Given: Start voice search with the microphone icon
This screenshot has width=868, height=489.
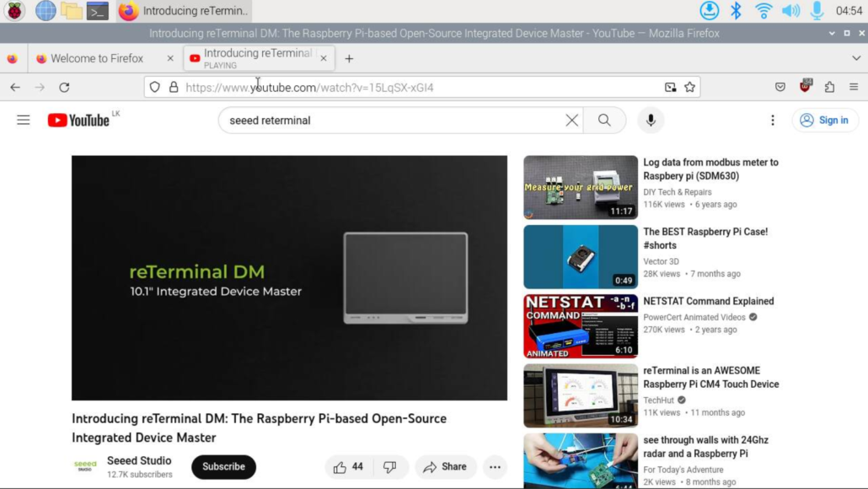Looking at the screenshot, I should 651,121.
